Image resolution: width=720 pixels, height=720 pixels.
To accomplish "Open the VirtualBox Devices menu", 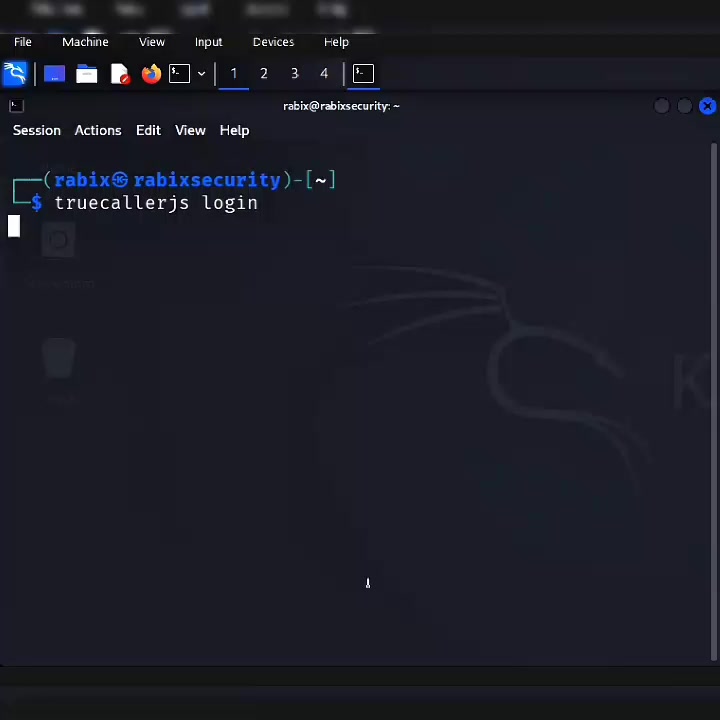I will (x=273, y=42).
